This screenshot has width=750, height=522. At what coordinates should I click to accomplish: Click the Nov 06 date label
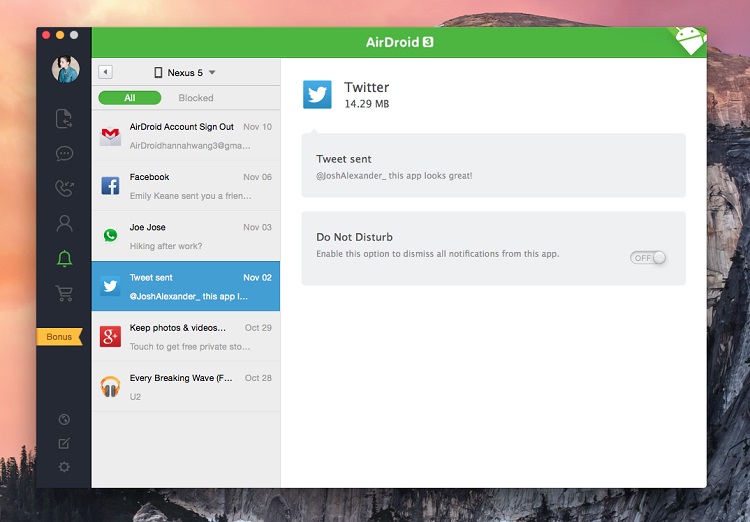click(257, 177)
